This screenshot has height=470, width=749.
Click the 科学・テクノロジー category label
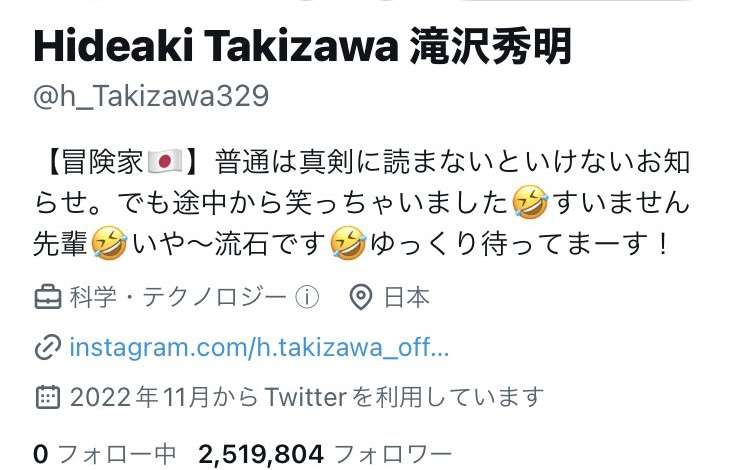point(178,297)
